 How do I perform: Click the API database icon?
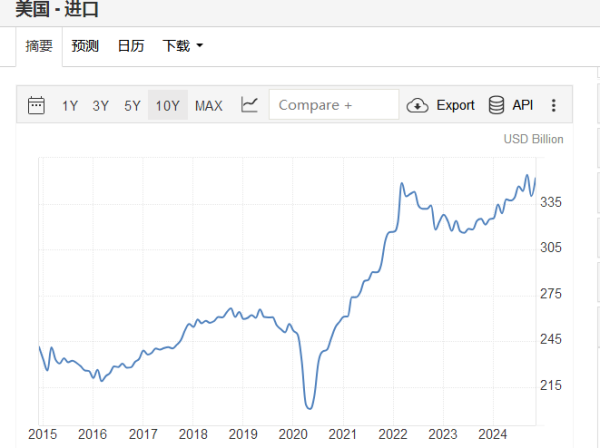(x=496, y=105)
